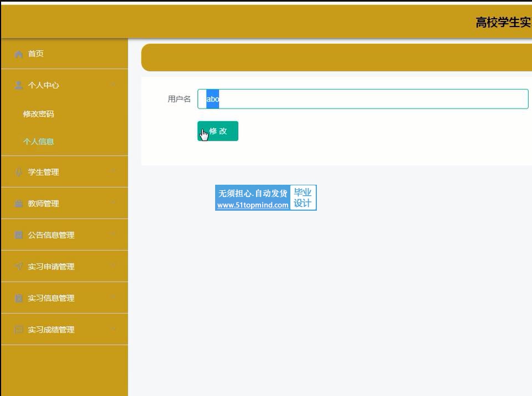This screenshot has height=396, width=532.
Task: Expand 公告信息管理 using its chevron arrow
Action: [113, 235]
